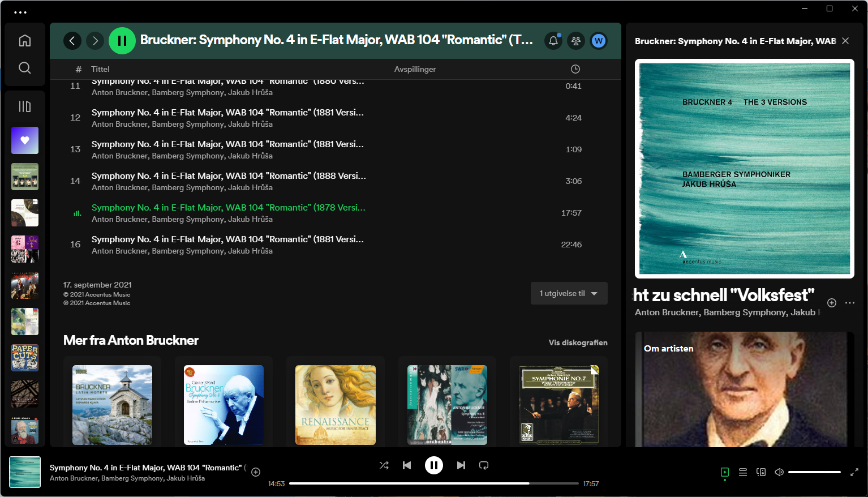The height and width of the screenshot is (497, 868).
Task: Add playing track to Liked Songs in player bar
Action: (256, 472)
